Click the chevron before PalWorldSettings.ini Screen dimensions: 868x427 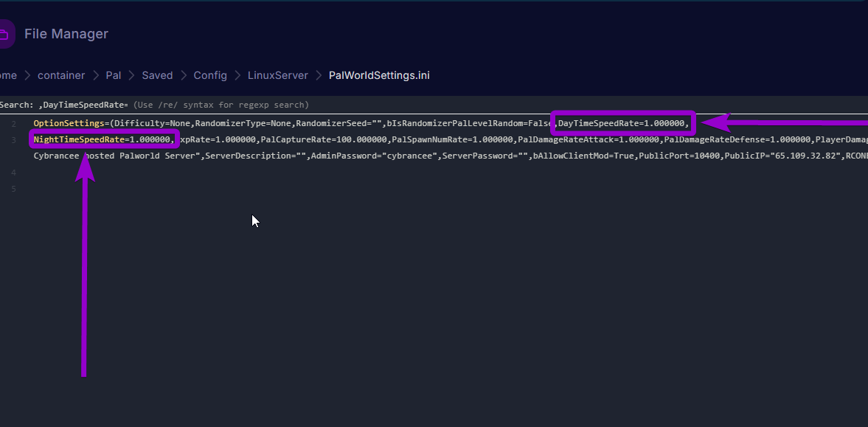[319, 75]
